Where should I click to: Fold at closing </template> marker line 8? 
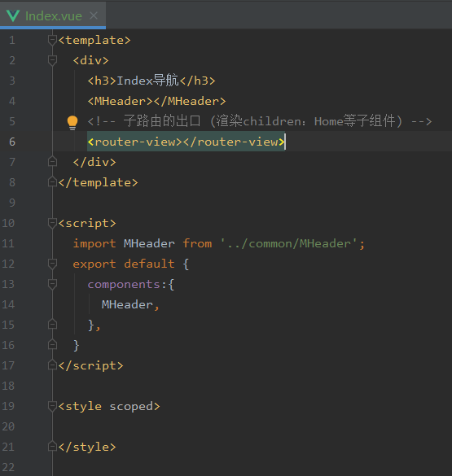[x=52, y=182]
